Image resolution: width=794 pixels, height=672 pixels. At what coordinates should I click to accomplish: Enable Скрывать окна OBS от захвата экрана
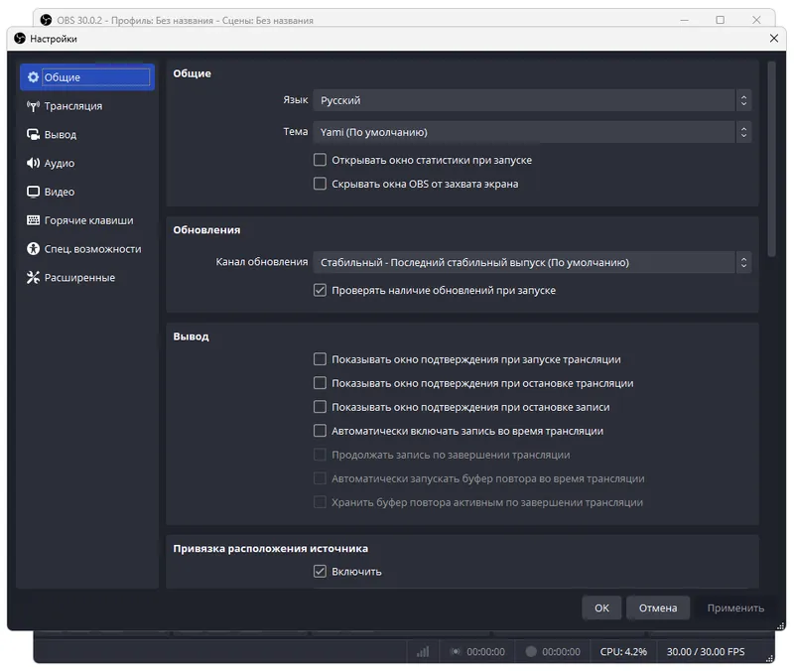click(x=320, y=184)
